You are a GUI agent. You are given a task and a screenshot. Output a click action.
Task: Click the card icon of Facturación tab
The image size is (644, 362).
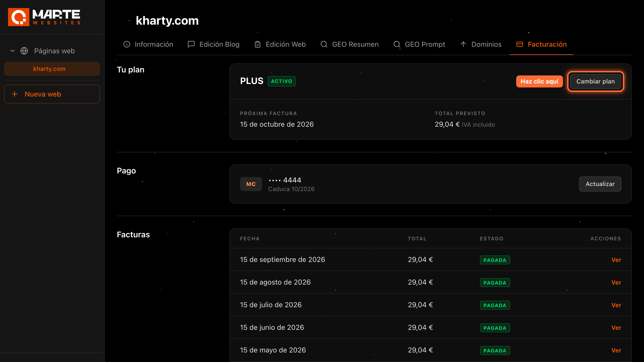pos(520,44)
